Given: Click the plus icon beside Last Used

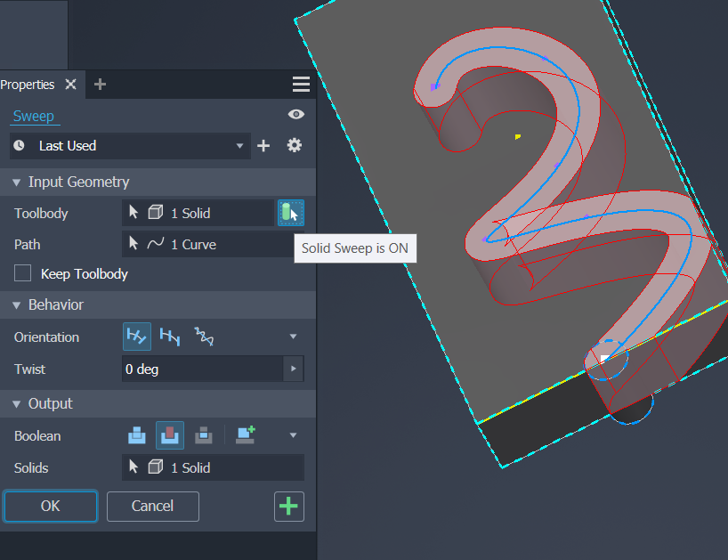Looking at the screenshot, I should tap(263, 145).
